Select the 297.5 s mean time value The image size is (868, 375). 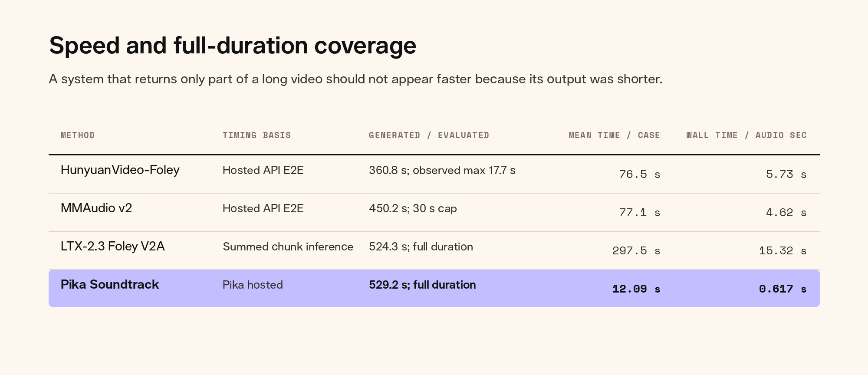[636, 251]
